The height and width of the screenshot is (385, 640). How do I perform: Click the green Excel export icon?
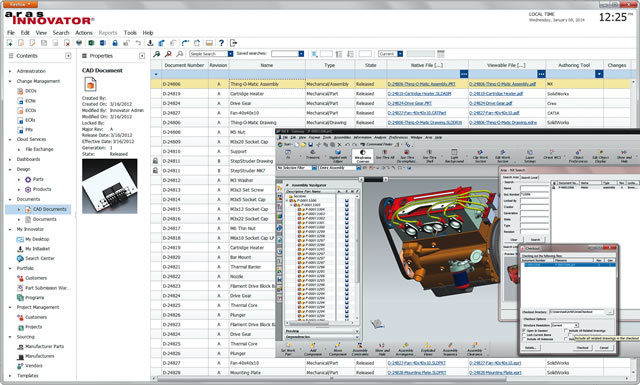(91, 43)
